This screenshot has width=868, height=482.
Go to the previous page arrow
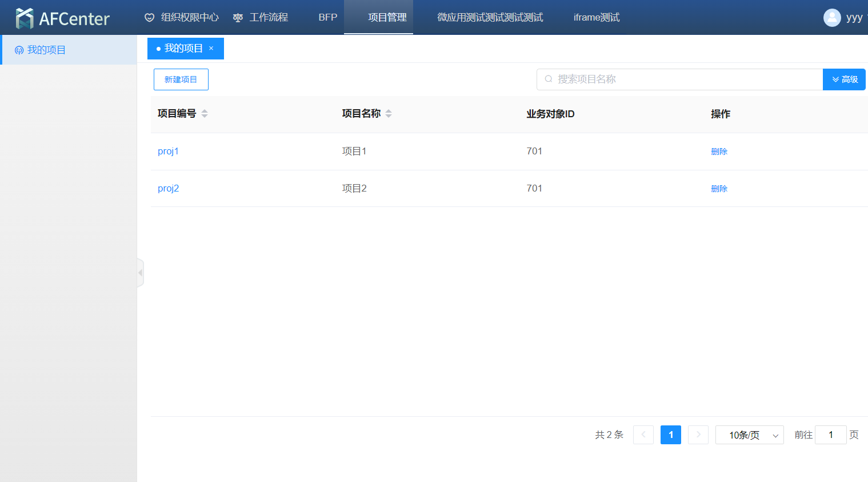pyautogui.click(x=643, y=435)
